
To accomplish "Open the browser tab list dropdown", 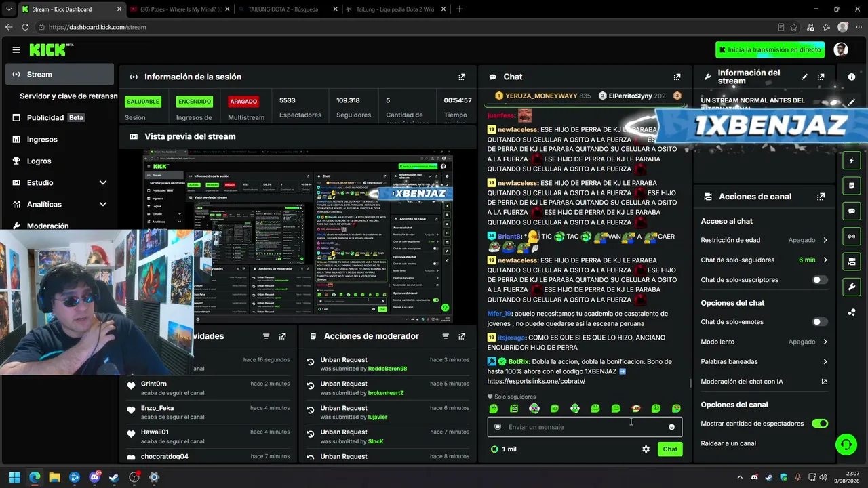I will (x=8, y=9).
